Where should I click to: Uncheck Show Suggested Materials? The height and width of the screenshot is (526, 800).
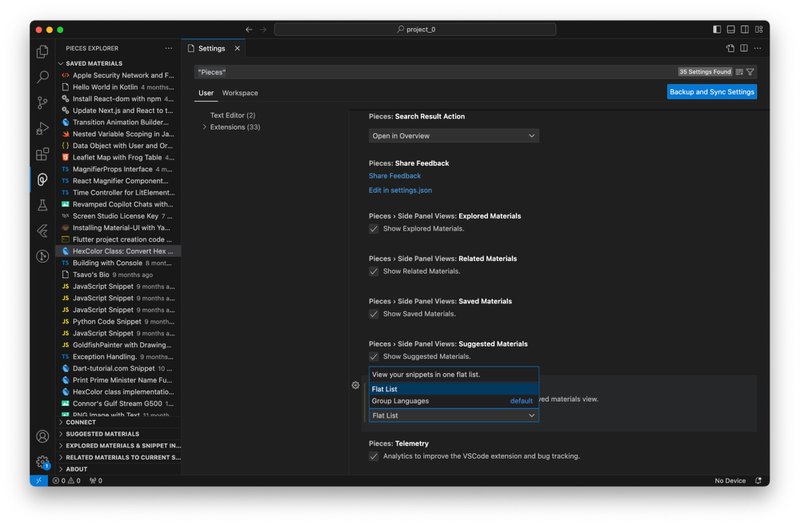pos(373,357)
